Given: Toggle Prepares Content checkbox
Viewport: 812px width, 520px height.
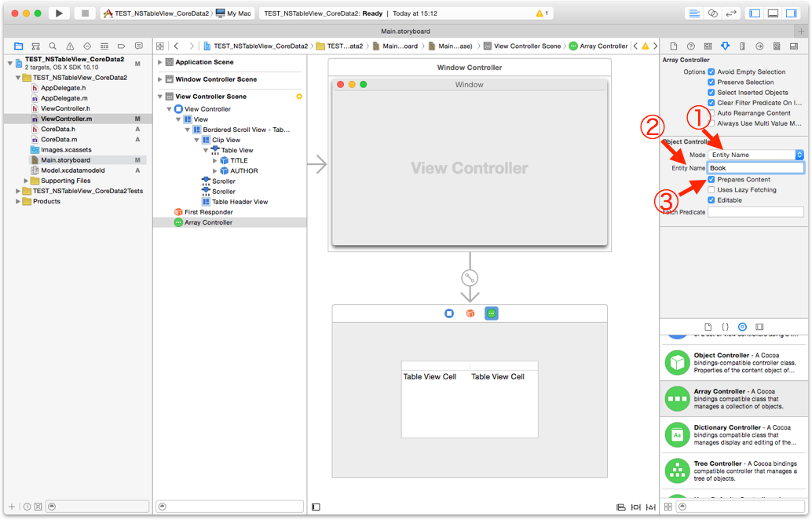Looking at the screenshot, I should [711, 180].
